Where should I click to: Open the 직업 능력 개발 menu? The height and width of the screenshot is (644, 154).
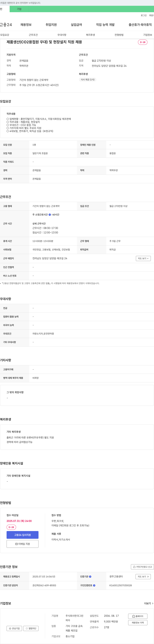coord(105,25)
